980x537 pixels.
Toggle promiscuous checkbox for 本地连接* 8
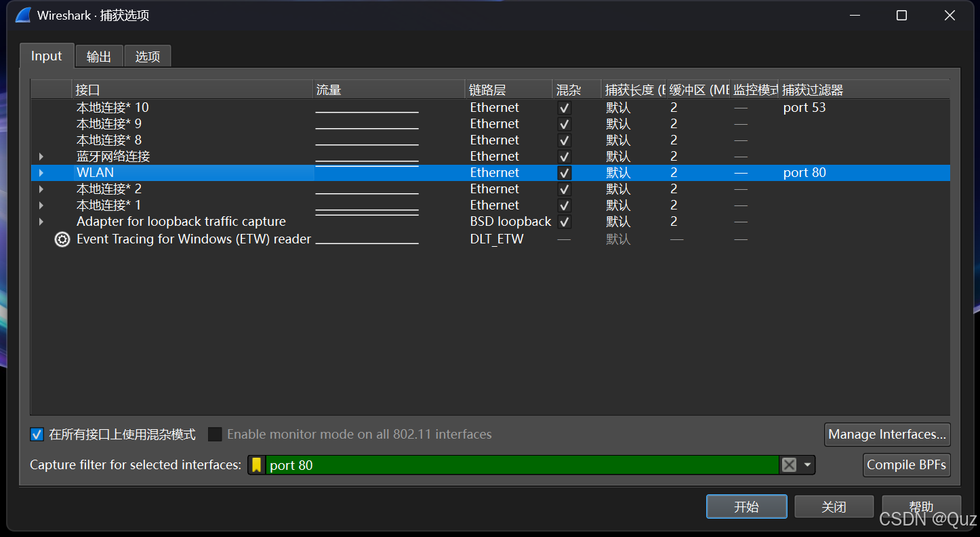(565, 140)
